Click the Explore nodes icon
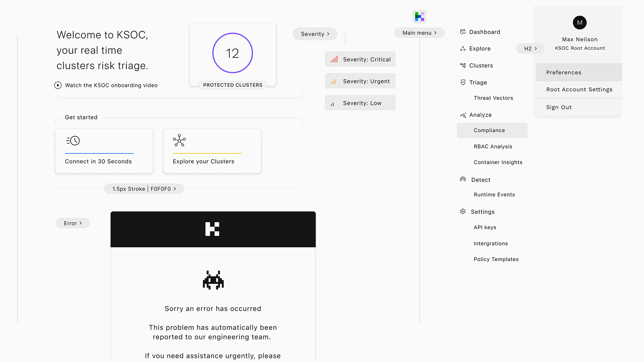The width and height of the screenshot is (644, 362). click(463, 49)
